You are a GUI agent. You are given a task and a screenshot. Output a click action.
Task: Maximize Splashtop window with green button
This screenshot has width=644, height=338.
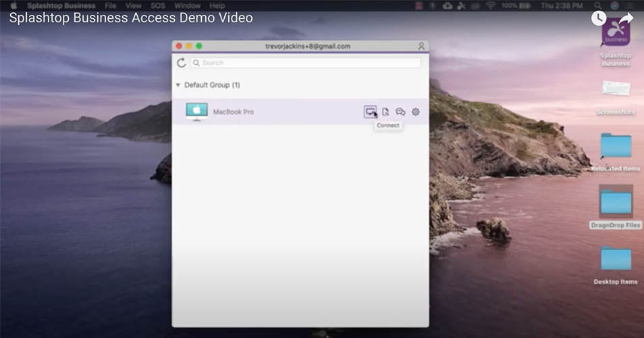[198, 46]
